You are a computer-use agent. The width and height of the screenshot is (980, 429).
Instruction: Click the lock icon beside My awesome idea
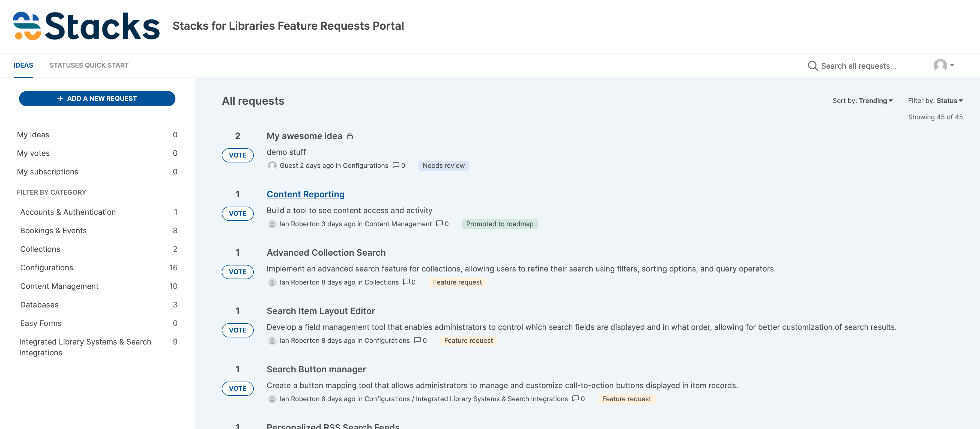click(x=350, y=136)
